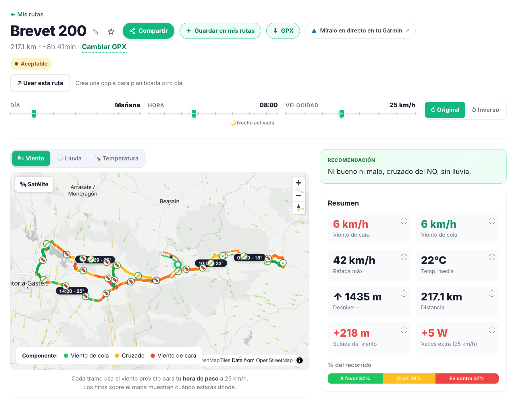The width and height of the screenshot is (532, 399).
Task: Click the green route start circle marker
Action: pyautogui.click(x=178, y=264)
